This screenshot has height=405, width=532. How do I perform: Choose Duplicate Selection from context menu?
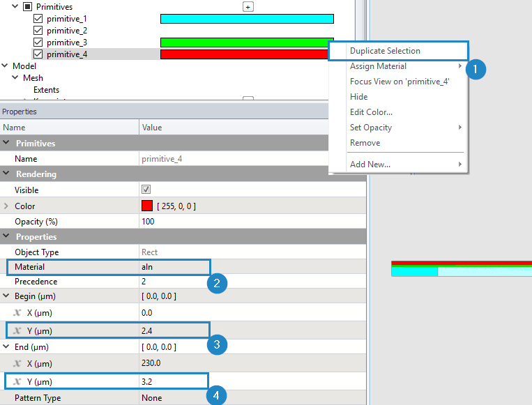[x=398, y=51]
